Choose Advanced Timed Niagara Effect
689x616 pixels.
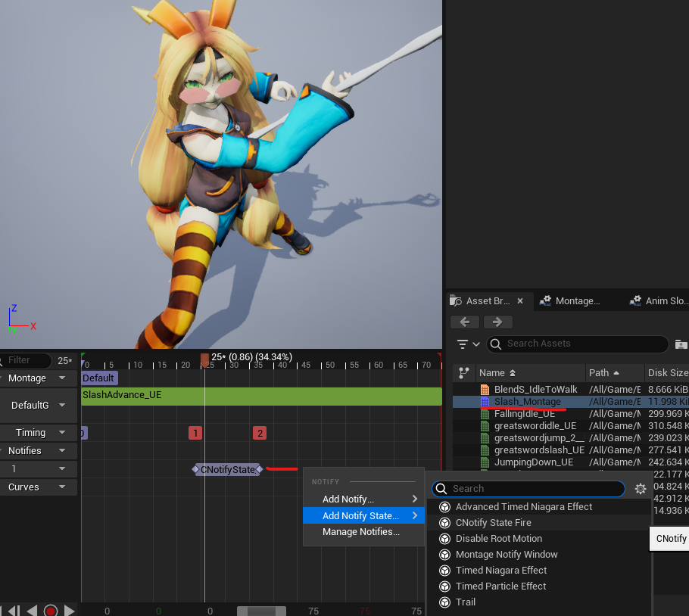pos(539,507)
